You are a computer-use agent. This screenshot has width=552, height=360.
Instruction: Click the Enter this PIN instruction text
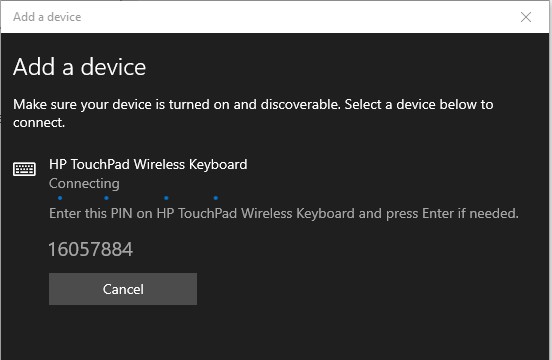pyautogui.click(x=283, y=213)
